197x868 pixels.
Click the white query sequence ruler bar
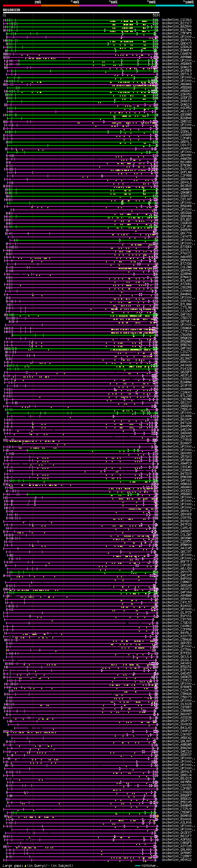[81, 12]
